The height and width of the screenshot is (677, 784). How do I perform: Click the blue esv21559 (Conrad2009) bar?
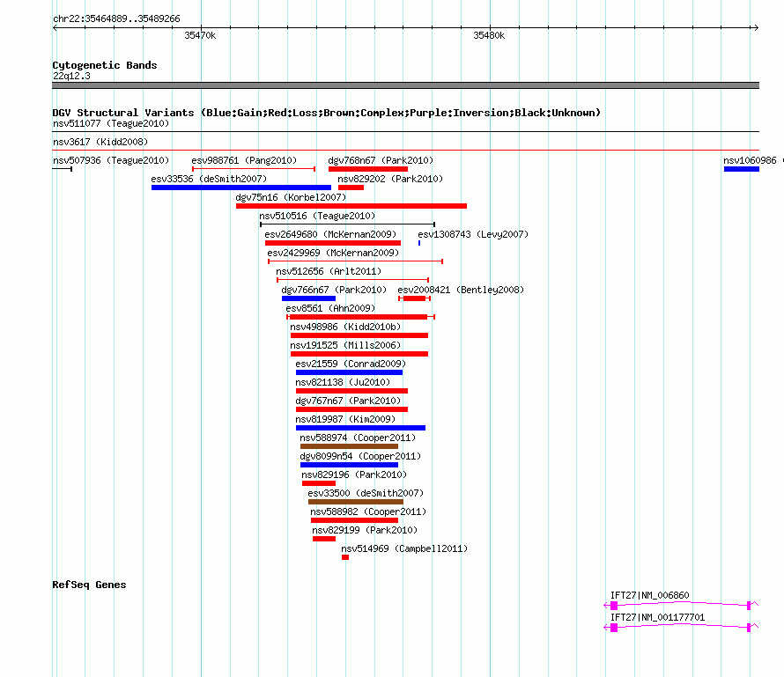tap(349, 372)
